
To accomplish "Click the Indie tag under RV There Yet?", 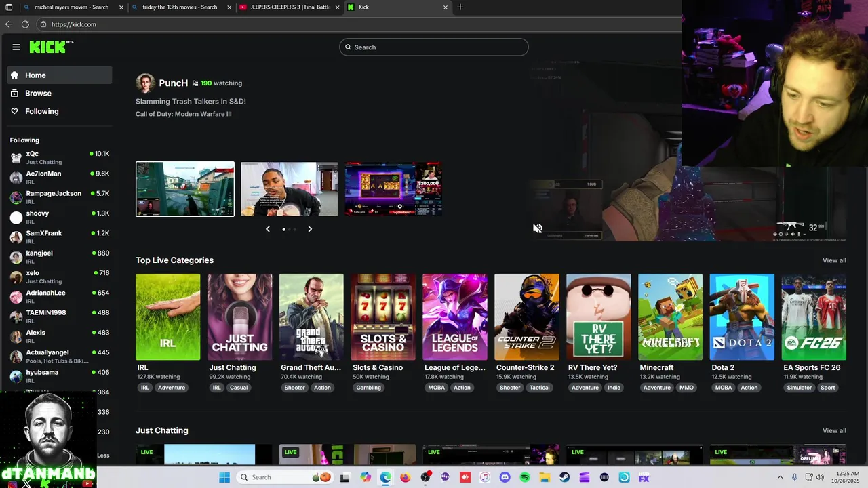I will pos(614,388).
